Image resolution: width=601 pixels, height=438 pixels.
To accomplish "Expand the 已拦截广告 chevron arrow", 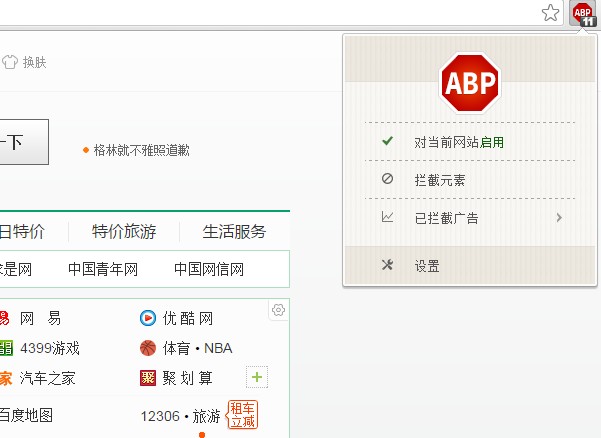I will coord(559,218).
